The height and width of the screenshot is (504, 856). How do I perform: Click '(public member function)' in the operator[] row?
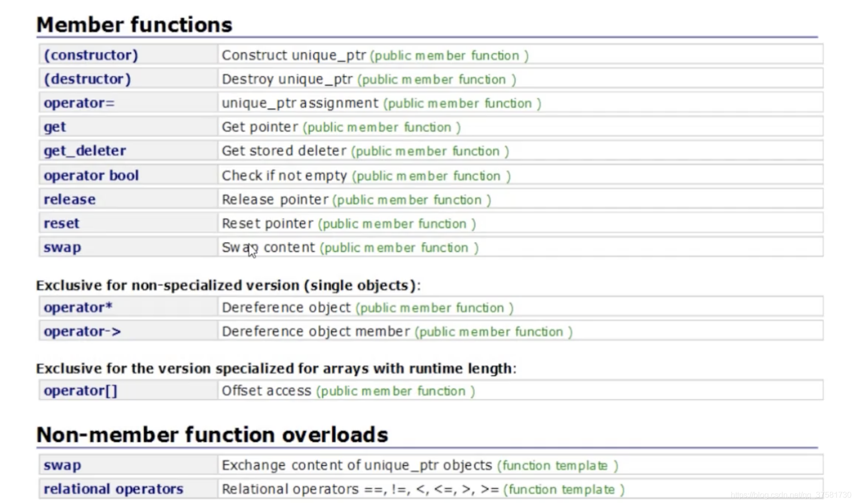coord(396,391)
